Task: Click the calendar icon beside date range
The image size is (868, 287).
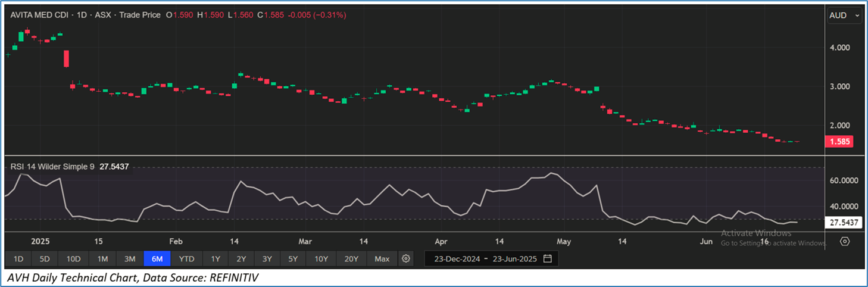Action: [x=547, y=259]
